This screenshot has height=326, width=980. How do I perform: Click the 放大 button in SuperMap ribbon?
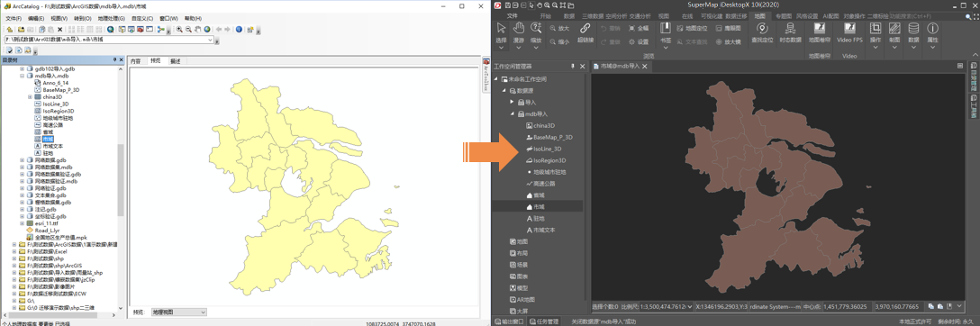pos(559,28)
